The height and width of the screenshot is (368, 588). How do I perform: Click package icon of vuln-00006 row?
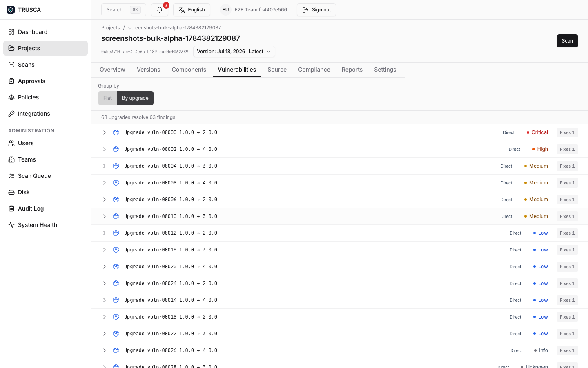(116, 200)
